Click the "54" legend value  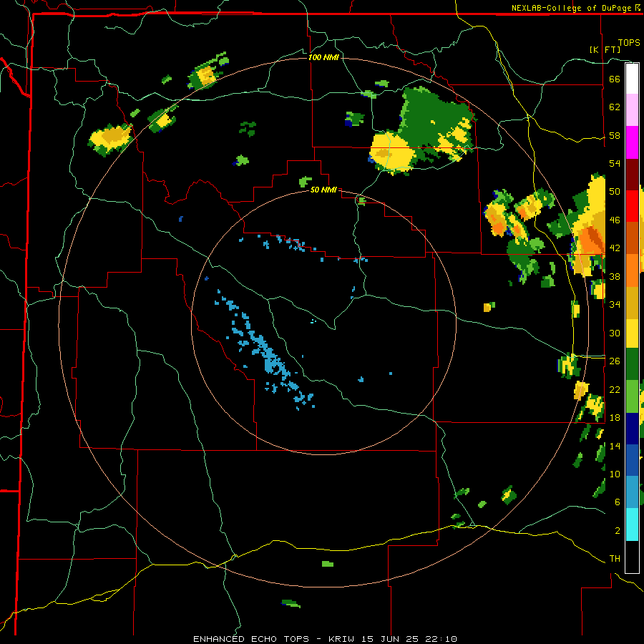[615, 163]
